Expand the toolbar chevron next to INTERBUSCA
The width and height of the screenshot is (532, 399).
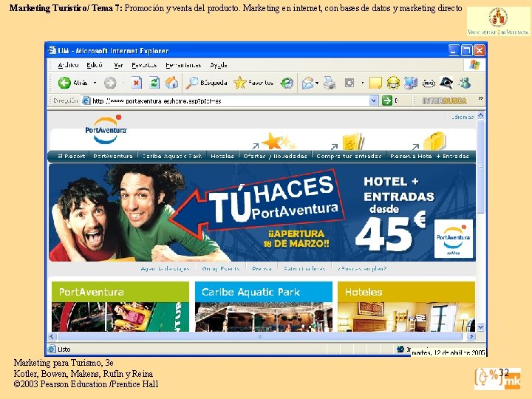(x=480, y=98)
